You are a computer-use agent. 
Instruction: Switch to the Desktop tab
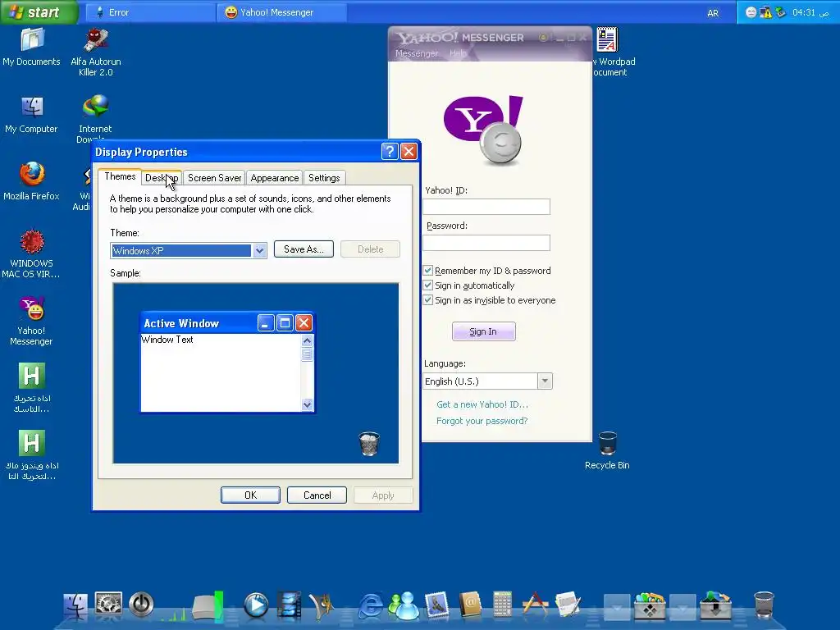(x=162, y=178)
